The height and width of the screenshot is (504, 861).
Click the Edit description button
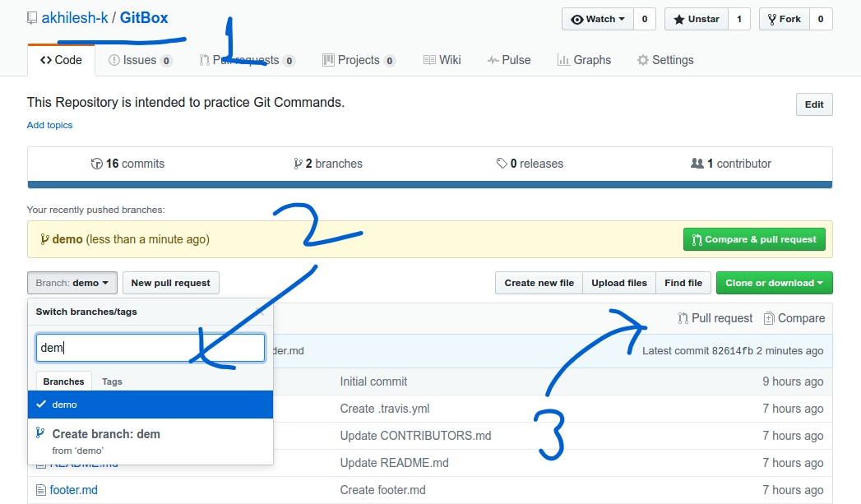814,104
